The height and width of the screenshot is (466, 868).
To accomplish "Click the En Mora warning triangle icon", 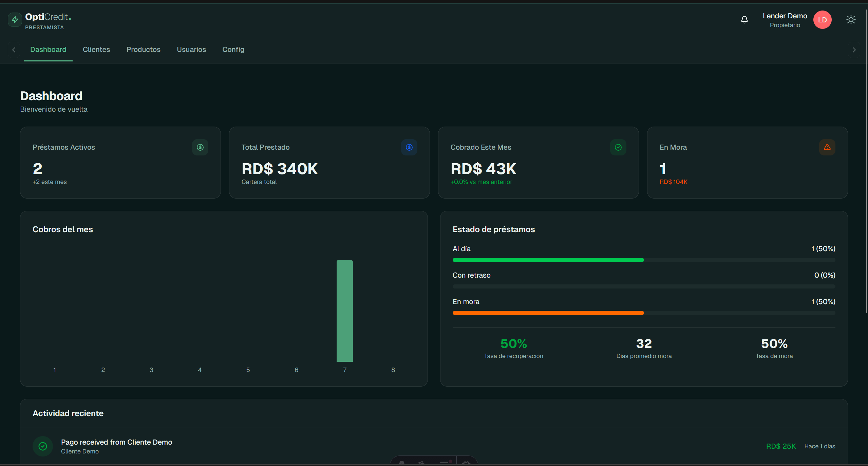I will click(x=827, y=147).
